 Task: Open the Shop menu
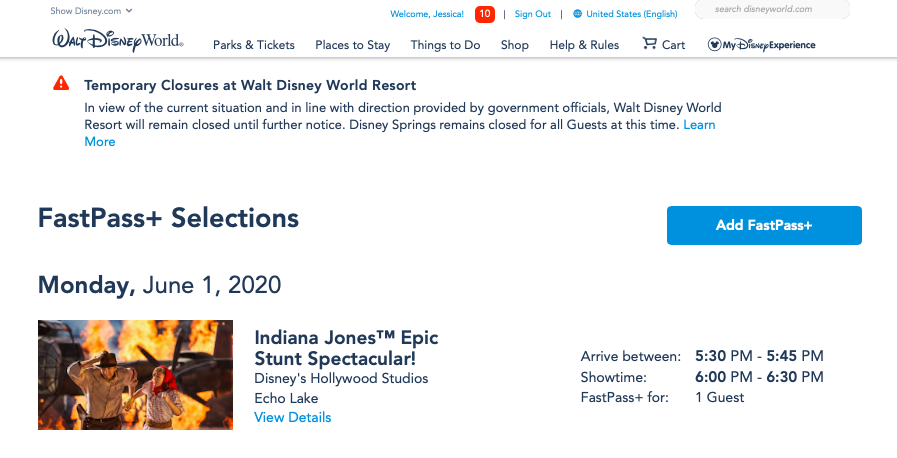[x=514, y=45]
